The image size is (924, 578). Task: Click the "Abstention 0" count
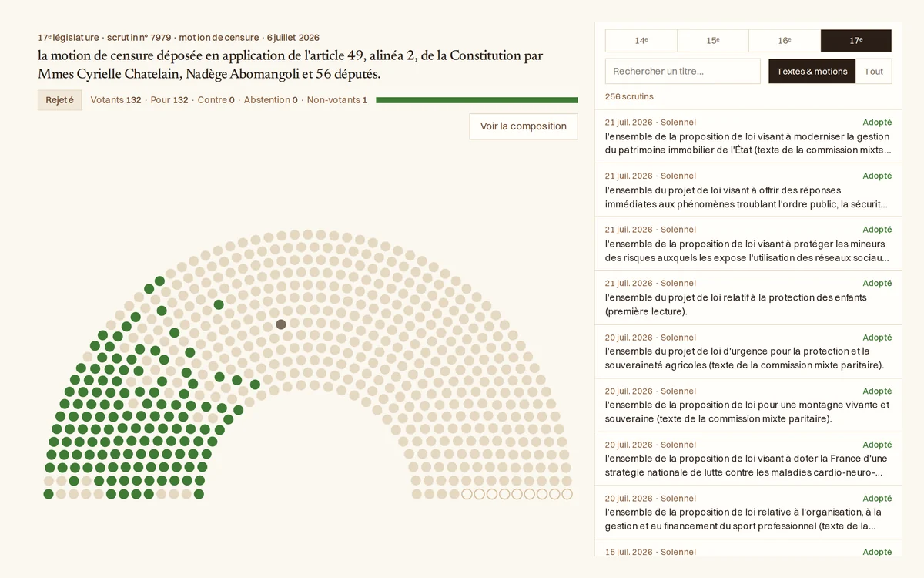271,100
